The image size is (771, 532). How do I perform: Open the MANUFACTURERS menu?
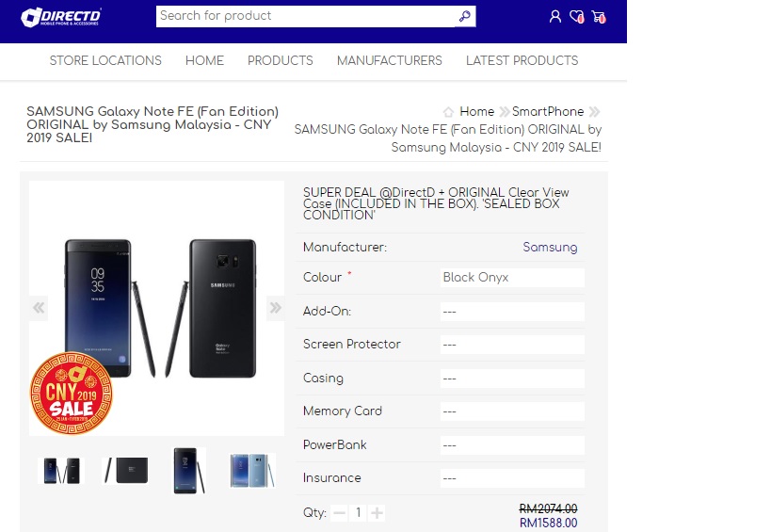[390, 60]
